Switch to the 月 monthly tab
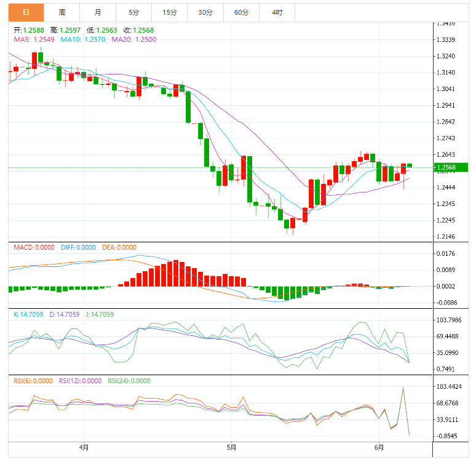 (98, 12)
